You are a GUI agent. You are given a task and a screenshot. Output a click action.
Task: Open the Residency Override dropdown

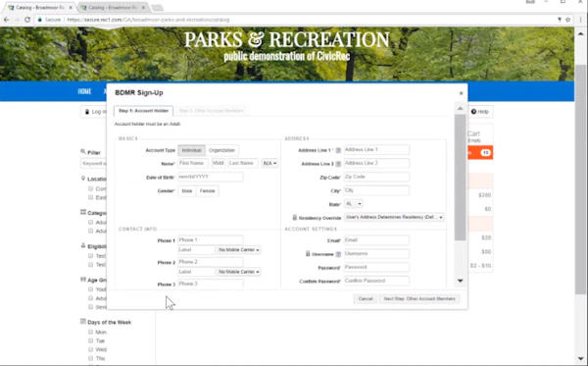coord(394,218)
